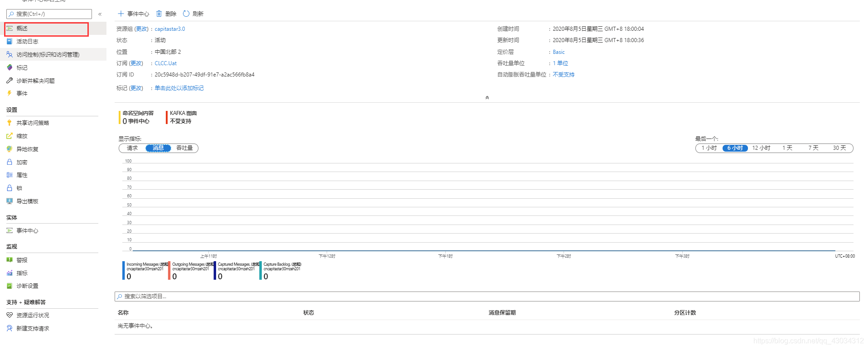The width and height of the screenshot is (868, 349).
Task: Open 异地恢复 globe icon
Action: 10,149
